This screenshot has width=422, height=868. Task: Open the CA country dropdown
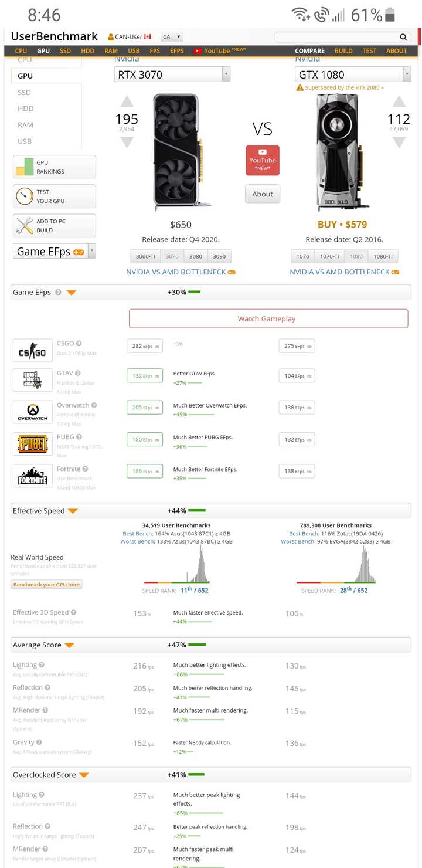point(172,37)
